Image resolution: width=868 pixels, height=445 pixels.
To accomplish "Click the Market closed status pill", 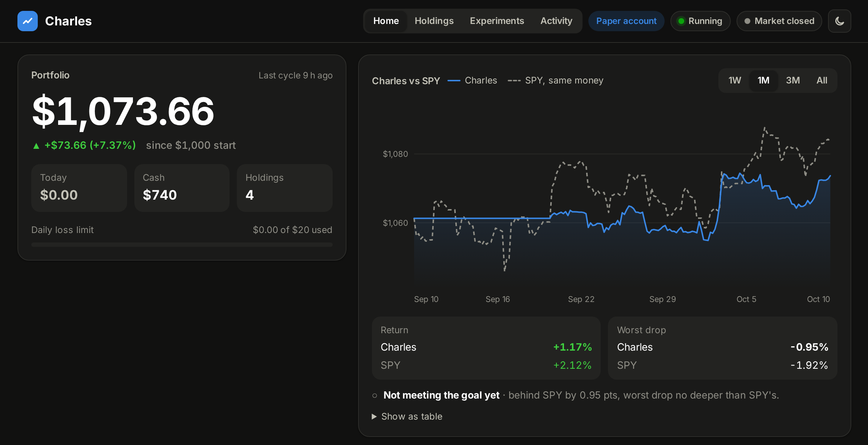I will click(x=779, y=21).
